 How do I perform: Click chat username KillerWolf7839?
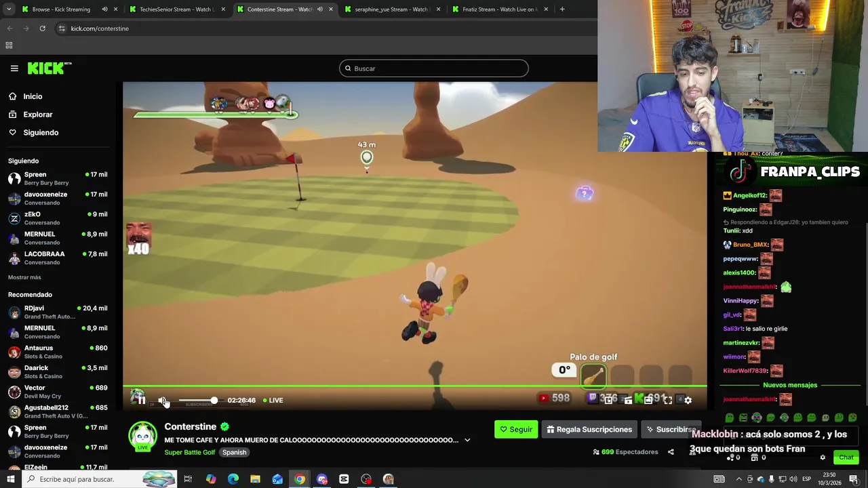point(745,371)
